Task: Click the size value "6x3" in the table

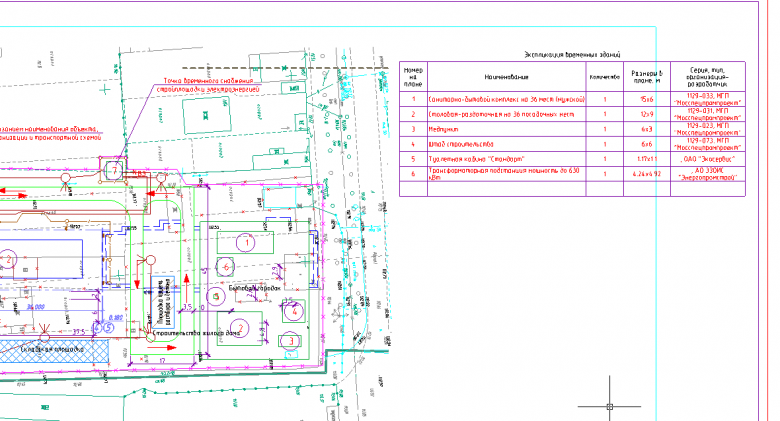Action: coord(647,129)
